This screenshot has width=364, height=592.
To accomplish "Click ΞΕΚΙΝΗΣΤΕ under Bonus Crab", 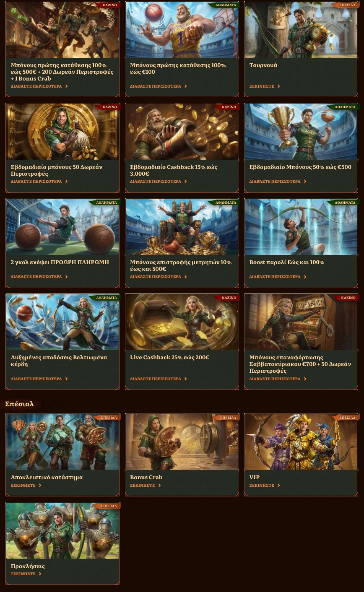I will (x=142, y=486).
